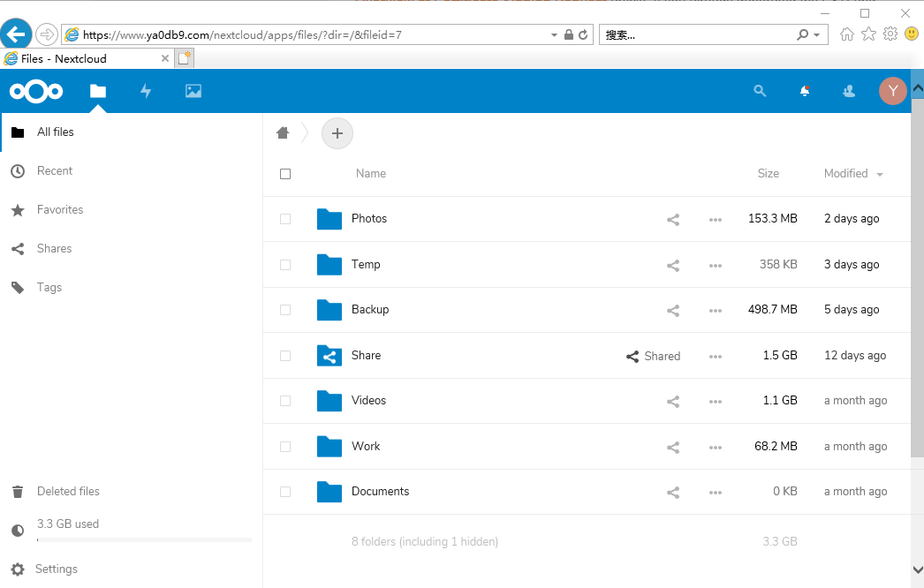Check the Share folder checkbox
This screenshot has width=924, height=588.
pyautogui.click(x=285, y=356)
